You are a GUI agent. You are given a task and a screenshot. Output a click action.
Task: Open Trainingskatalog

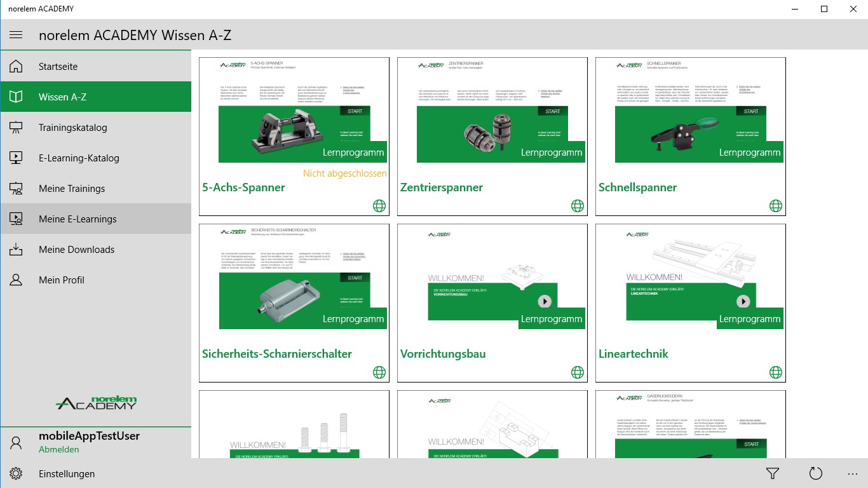(x=95, y=127)
